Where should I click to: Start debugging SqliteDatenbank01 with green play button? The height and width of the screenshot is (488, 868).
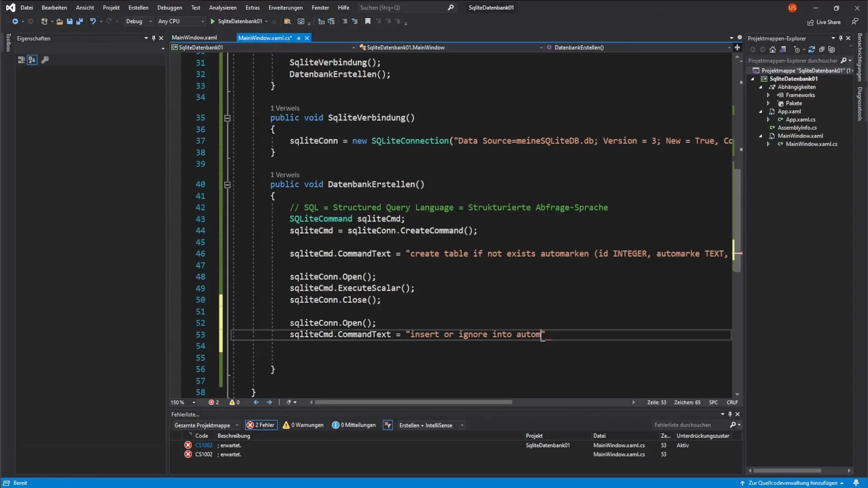(212, 21)
